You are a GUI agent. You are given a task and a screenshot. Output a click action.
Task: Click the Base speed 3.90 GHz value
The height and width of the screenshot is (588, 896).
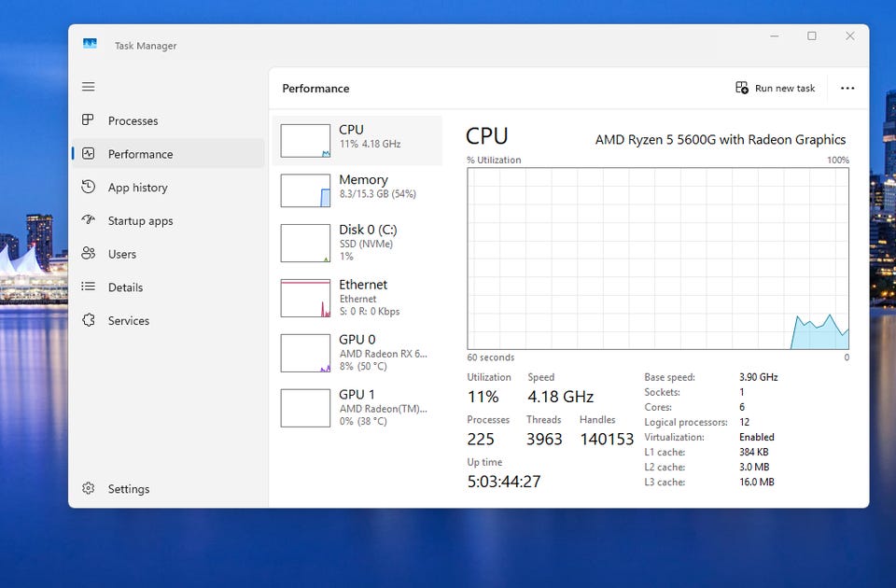point(758,377)
